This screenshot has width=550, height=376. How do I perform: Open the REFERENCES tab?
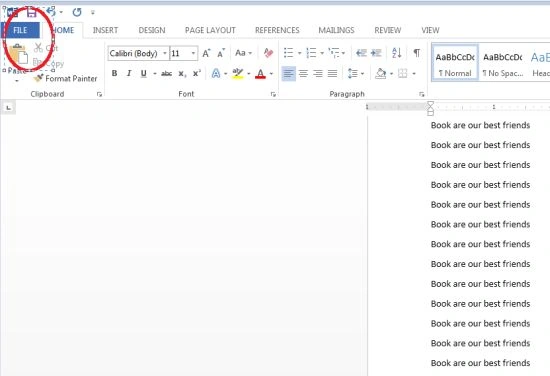(x=277, y=30)
